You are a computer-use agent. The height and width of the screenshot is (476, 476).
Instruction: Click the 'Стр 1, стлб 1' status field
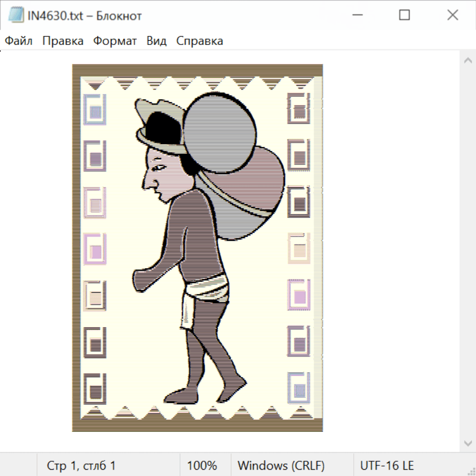(81, 465)
